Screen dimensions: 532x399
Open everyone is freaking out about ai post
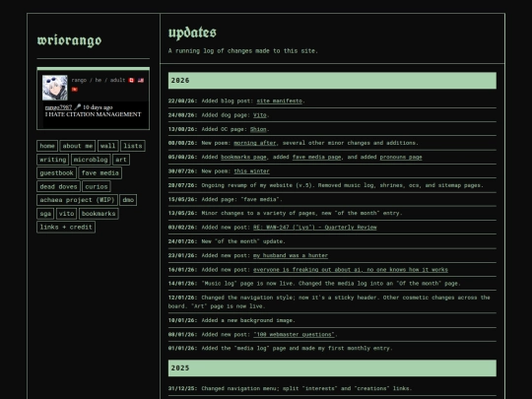click(351, 270)
